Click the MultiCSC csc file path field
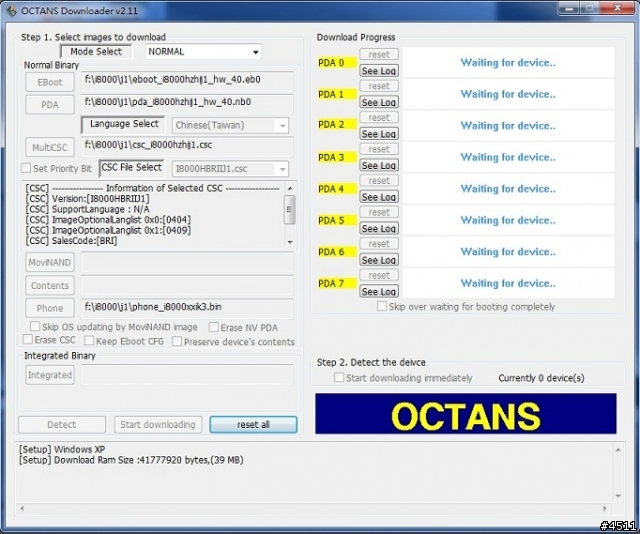The height and width of the screenshot is (534, 640). pyautogui.click(x=187, y=146)
